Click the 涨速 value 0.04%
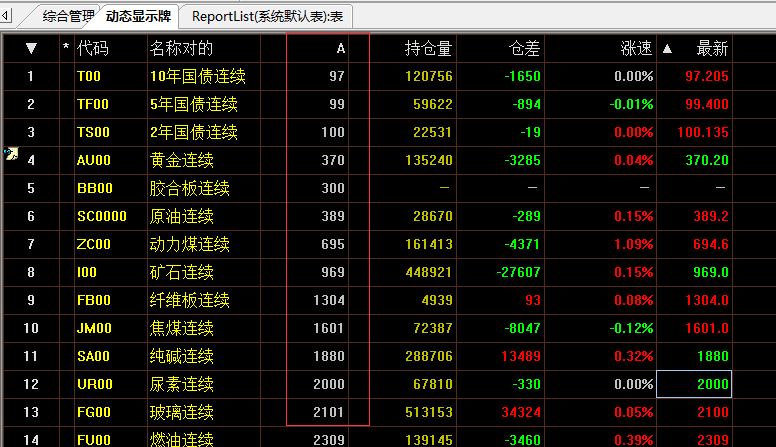The image size is (776, 447). (x=633, y=160)
